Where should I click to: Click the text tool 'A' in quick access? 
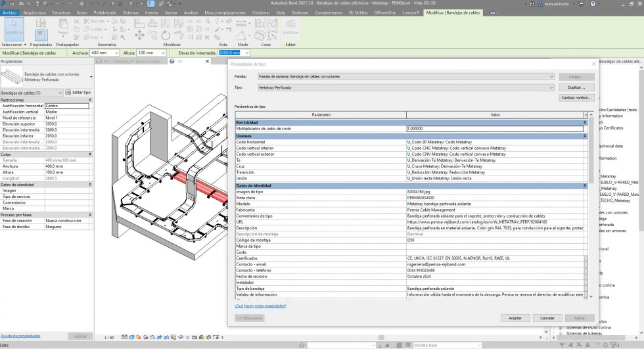tap(120, 4)
